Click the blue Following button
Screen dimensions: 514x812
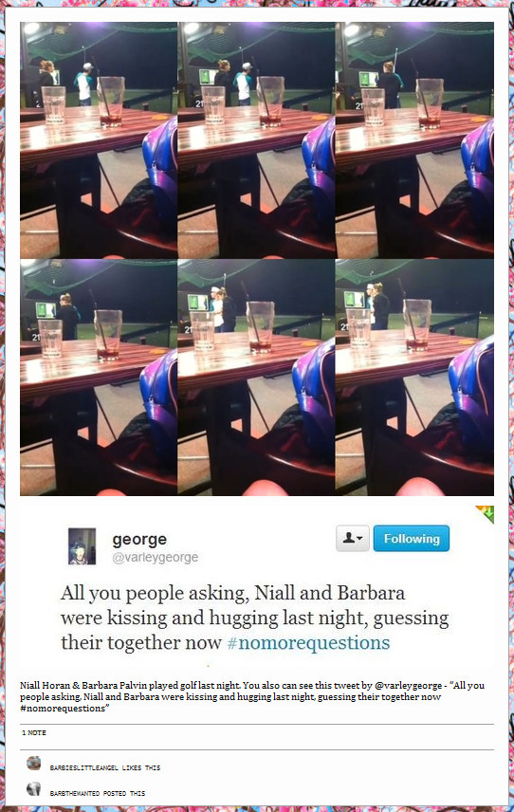tap(412, 539)
